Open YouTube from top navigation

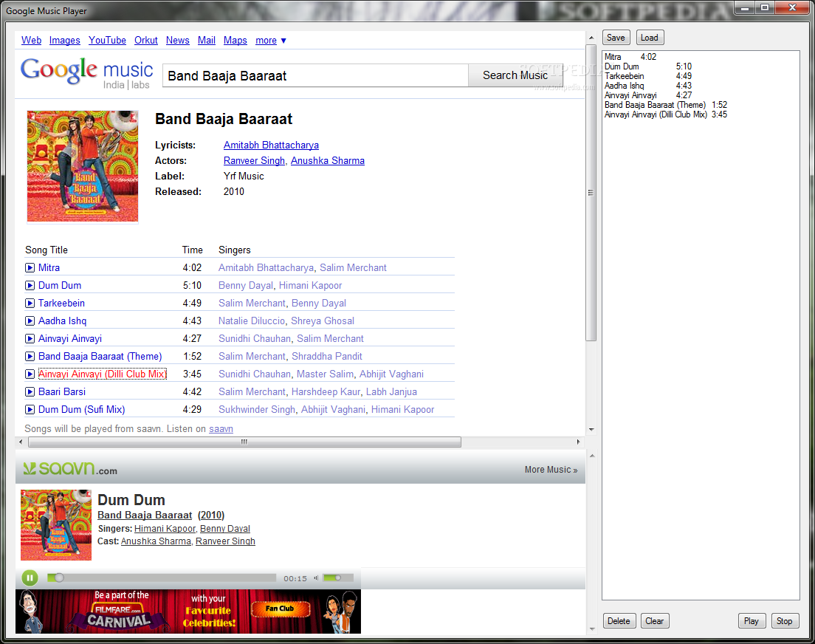coord(107,40)
